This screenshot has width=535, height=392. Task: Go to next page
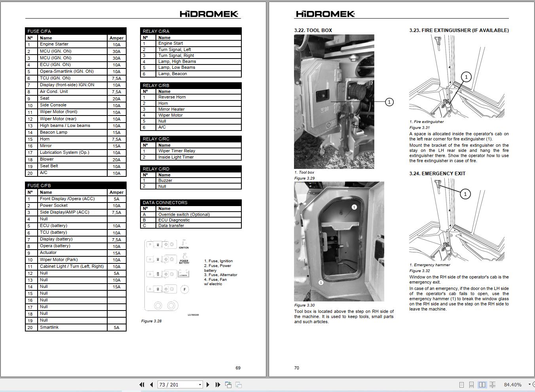click(208, 384)
